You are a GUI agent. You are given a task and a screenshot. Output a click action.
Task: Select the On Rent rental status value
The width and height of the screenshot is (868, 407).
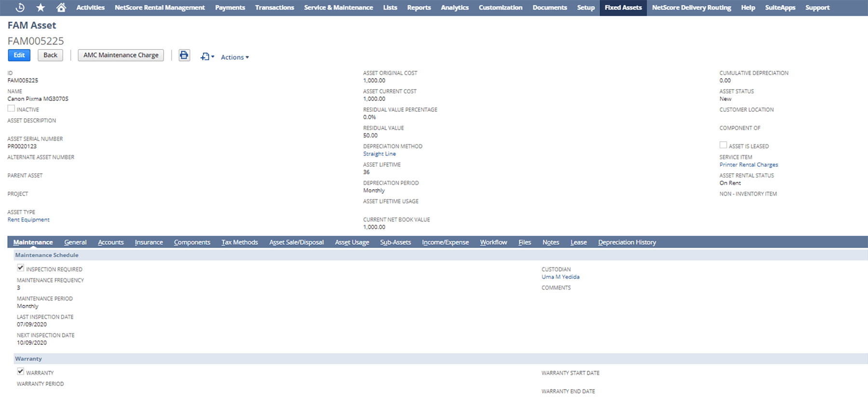[x=730, y=183]
